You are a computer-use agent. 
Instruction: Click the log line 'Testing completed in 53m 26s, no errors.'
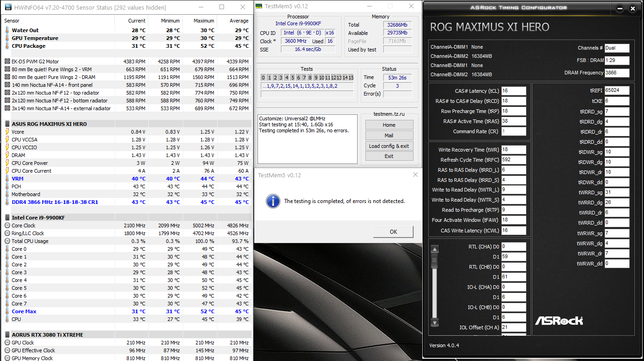tap(304, 130)
